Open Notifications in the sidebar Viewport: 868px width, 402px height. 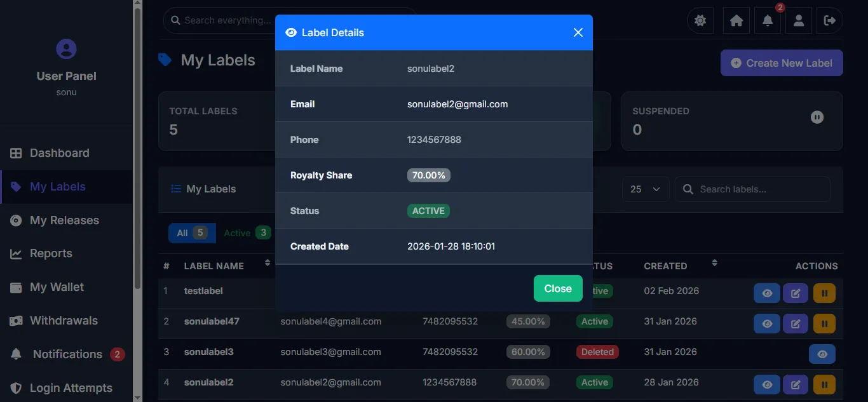(x=66, y=354)
